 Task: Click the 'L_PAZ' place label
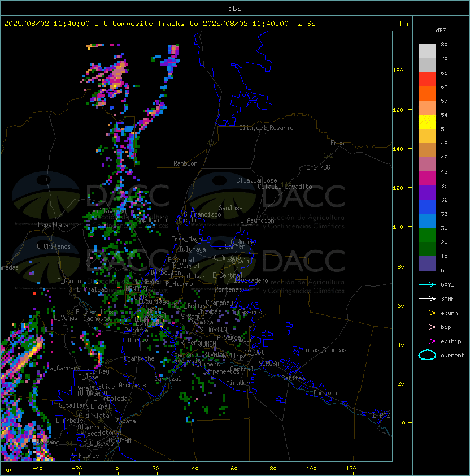click(381, 415)
